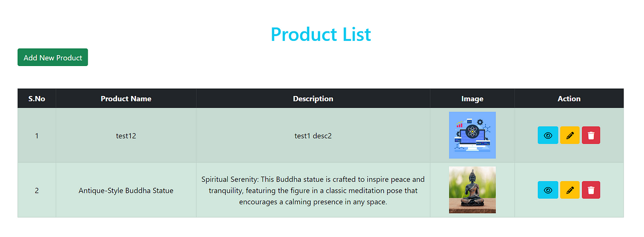644x237 pixels.
Task: Click serial number 2 cell
Action: click(37, 190)
